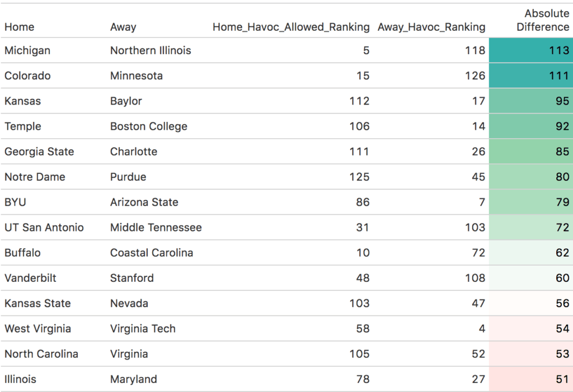Select the Away_Havoc_Ranking column header
The image size is (573, 392).
431,27
